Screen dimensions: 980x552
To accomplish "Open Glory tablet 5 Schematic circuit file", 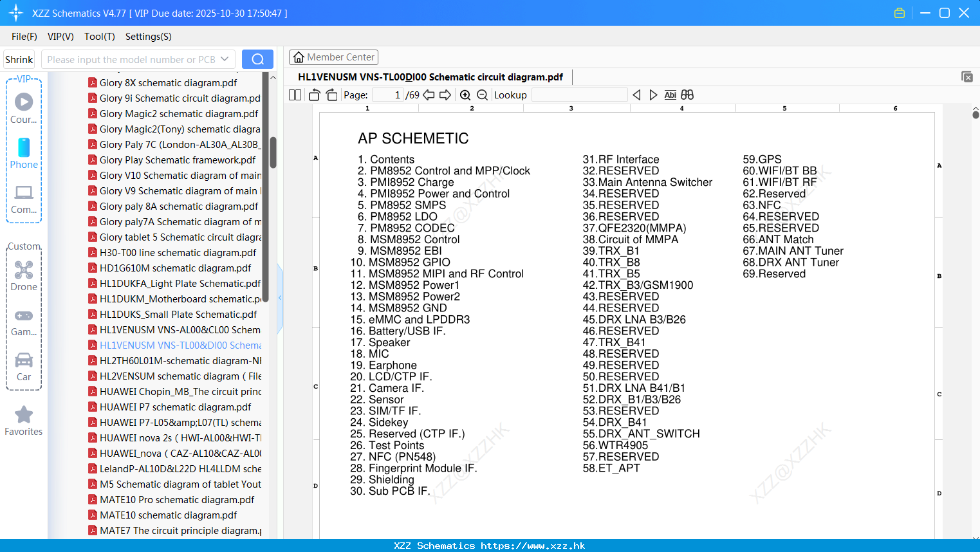I will pos(174,237).
